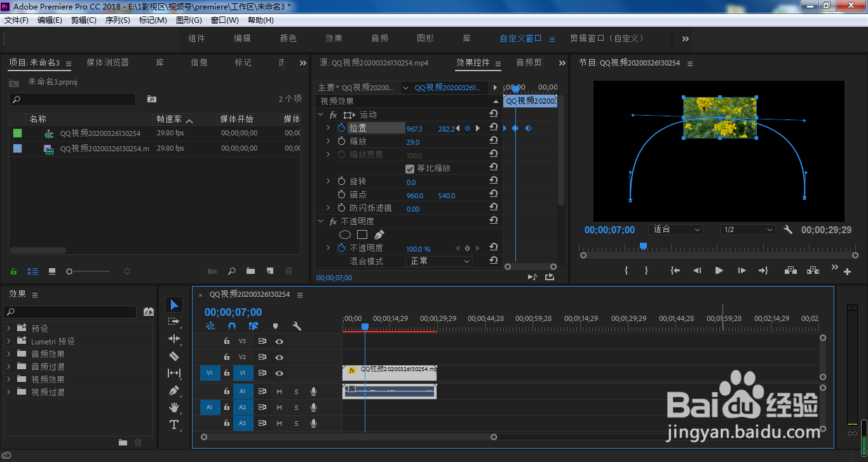
Task: Reset Position parameter
Action: click(x=493, y=128)
